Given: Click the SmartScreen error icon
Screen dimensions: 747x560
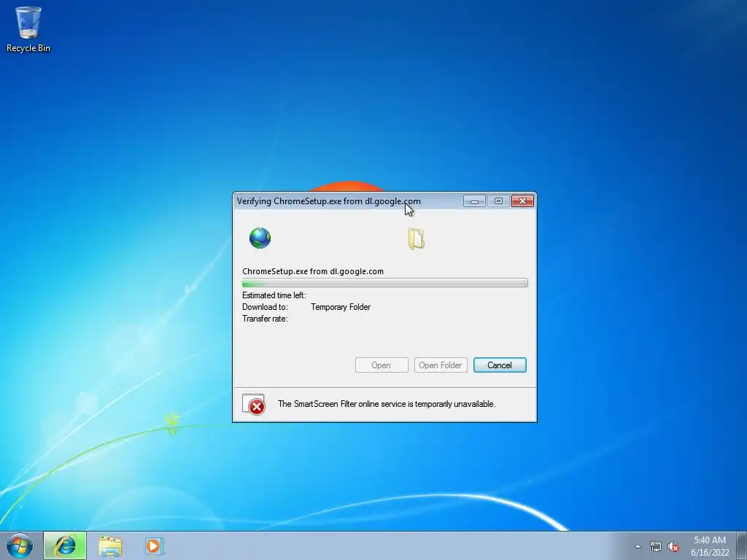Looking at the screenshot, I should click(x=253, y=404).
